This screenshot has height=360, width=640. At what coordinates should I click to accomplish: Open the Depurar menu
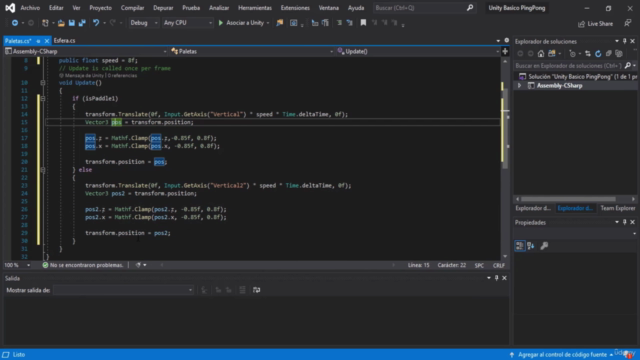point(163,8)
